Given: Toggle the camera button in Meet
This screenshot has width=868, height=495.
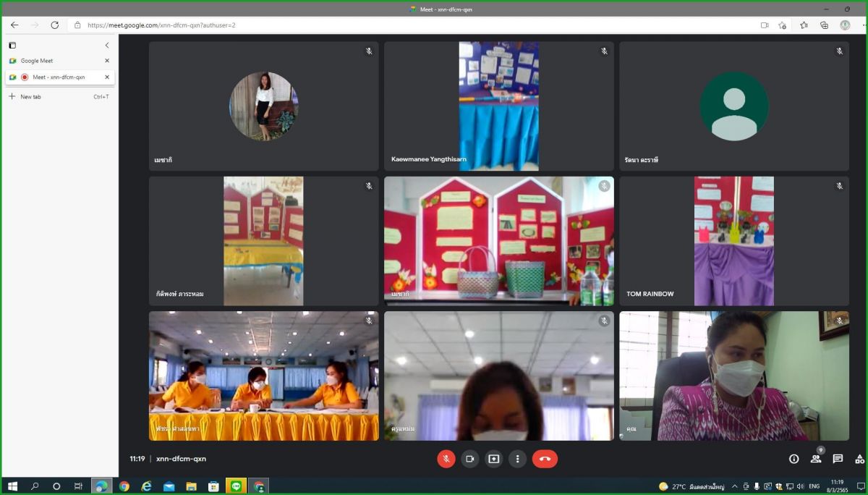Looking at the screenshot, I should [x=469, y=459].
